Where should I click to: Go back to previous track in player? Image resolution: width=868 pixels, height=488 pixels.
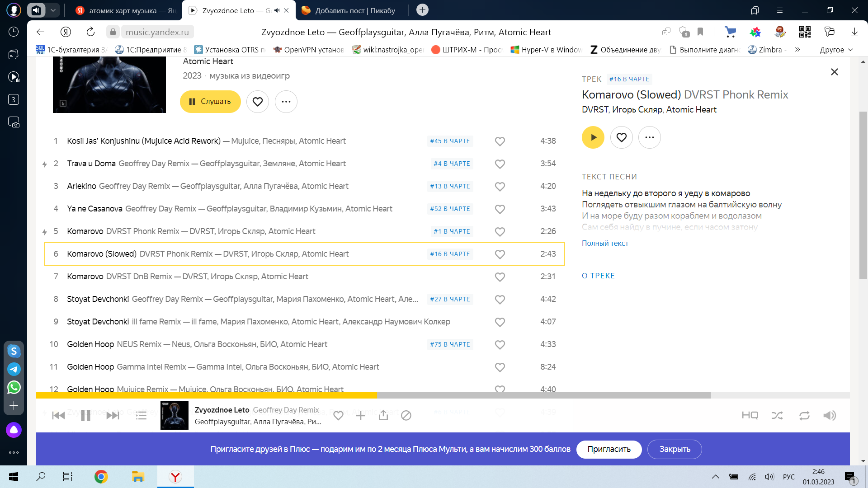58,416
